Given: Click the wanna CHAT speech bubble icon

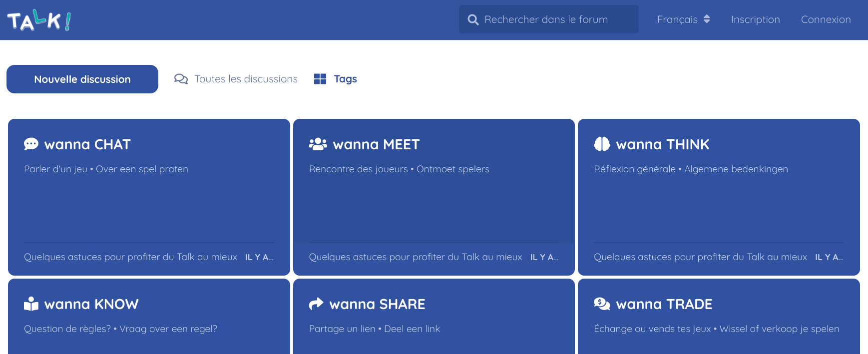Looking at the screenshot, I should [31, 144].
